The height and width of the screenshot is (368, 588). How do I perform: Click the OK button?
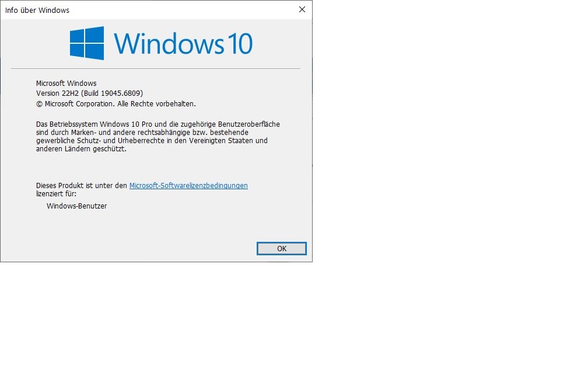click(282, 249)
